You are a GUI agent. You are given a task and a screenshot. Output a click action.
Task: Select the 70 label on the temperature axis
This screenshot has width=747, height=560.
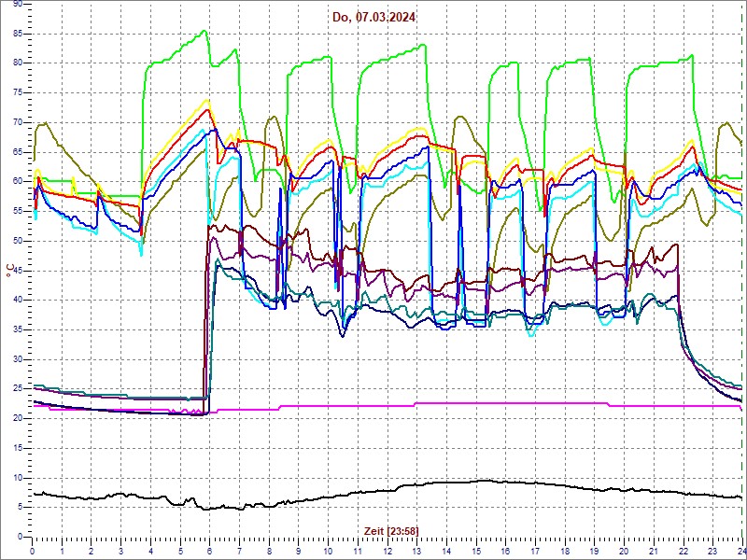17,122
